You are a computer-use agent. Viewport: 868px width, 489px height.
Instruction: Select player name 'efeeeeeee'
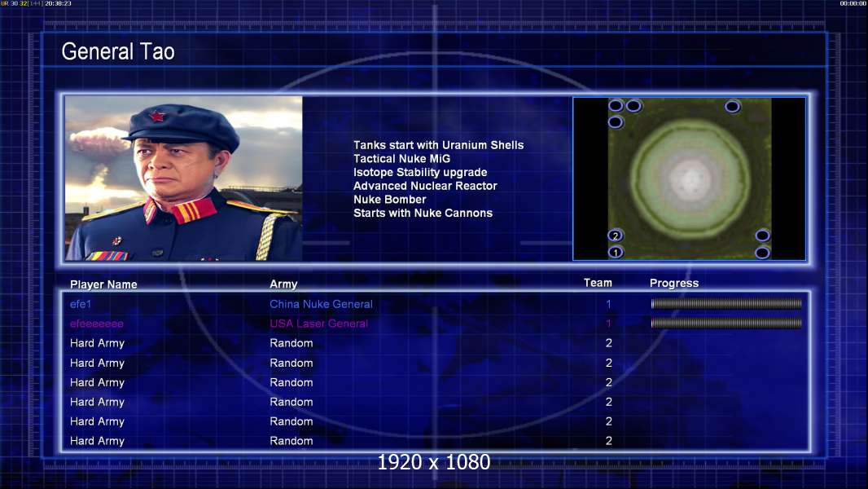click(97, 324)
